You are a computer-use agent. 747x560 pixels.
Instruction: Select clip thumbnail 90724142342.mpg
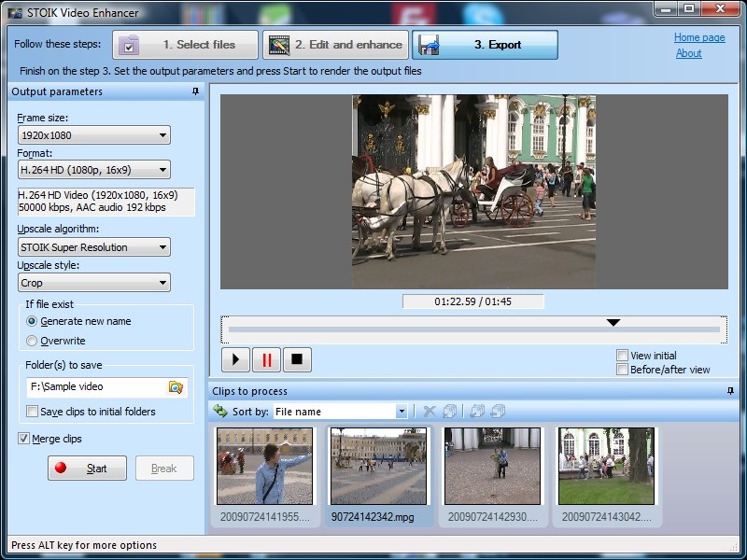(379, 466)
